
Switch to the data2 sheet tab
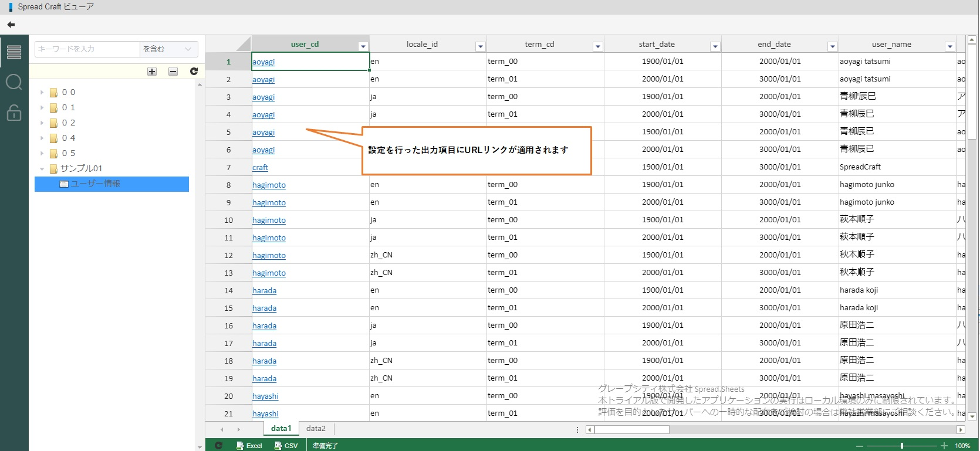coord(316,429)
